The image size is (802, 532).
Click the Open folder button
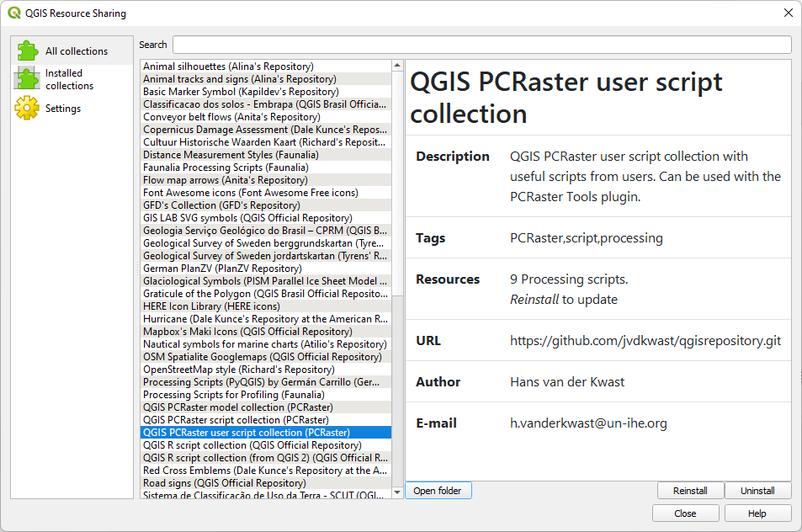438,491
